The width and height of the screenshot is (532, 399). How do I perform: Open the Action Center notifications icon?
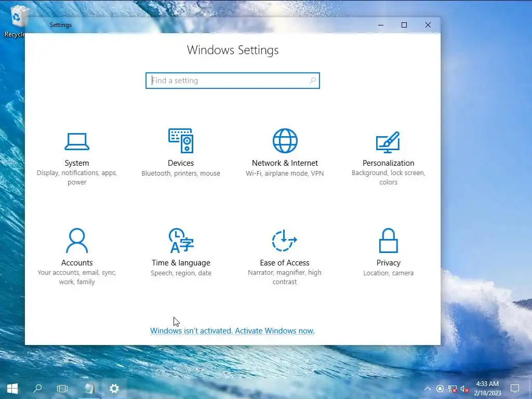tap(515, 389)
